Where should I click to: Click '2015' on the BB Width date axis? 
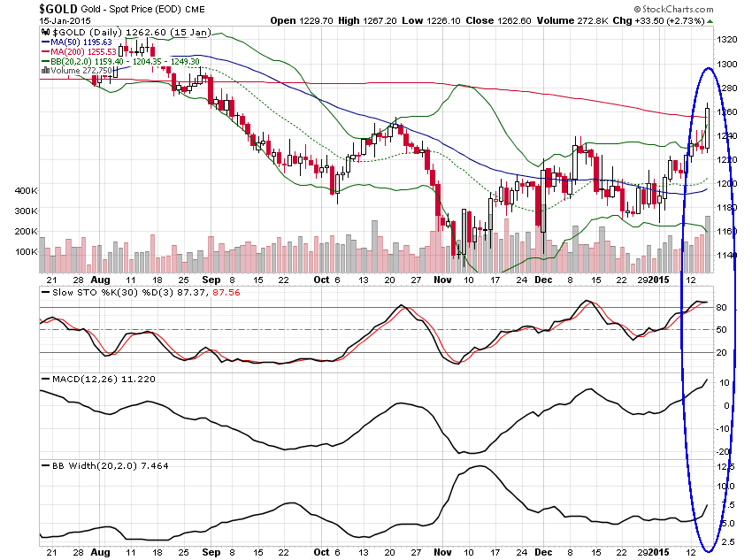point(658,552)
